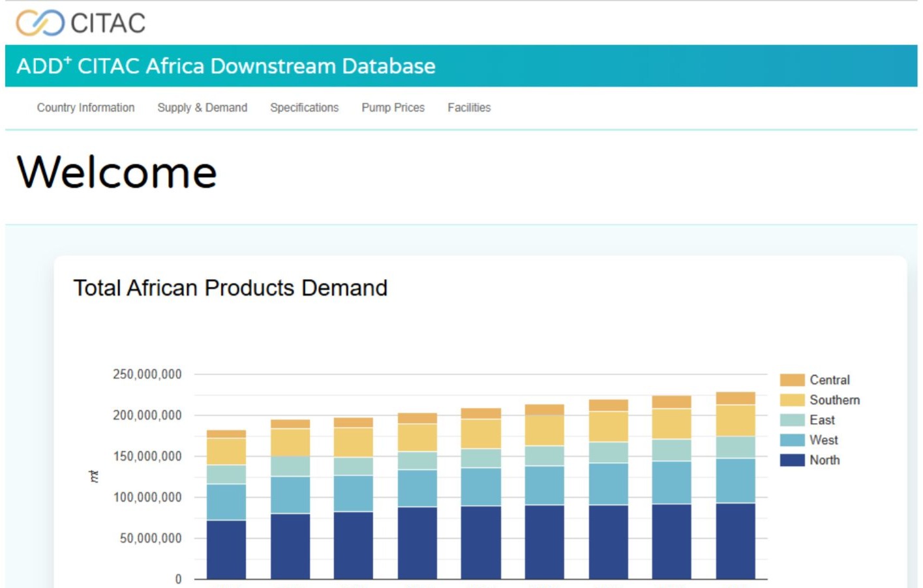Click the Central legend color swatch
923x588 pixels.
792,380
